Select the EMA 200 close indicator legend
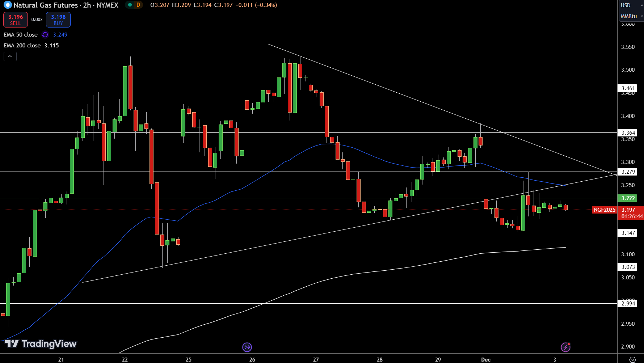Viewport: 644px width, 363px height. tap(22, 46)
